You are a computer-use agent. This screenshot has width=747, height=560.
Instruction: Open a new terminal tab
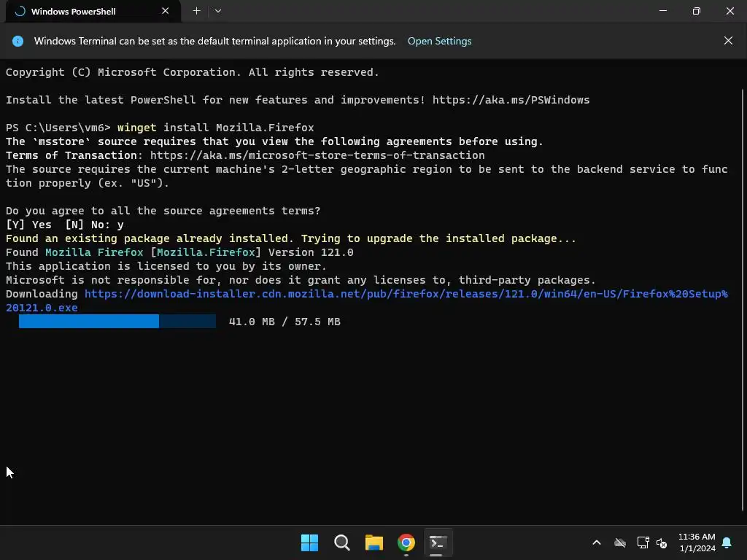(196, 11)
